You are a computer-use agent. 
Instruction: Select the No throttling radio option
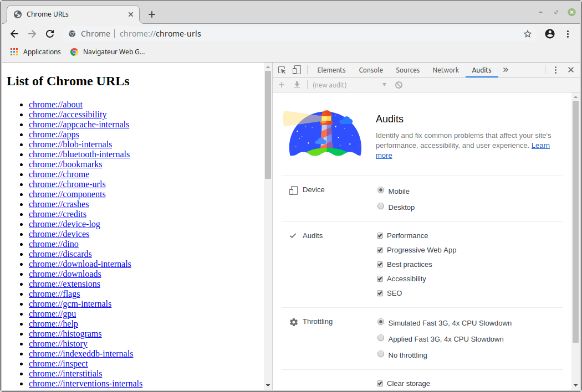pyautogui.click(x=381, y=354)
